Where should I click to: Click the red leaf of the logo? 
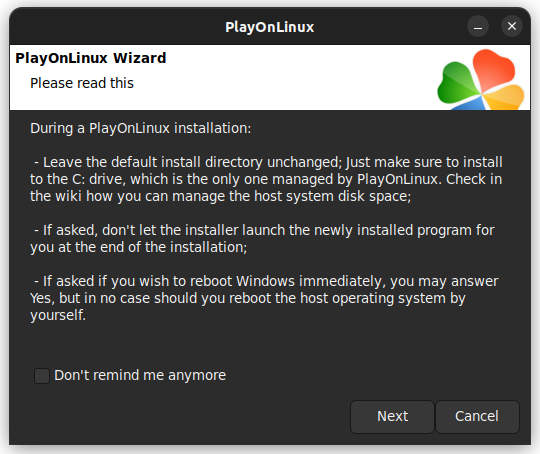point(493,68)
